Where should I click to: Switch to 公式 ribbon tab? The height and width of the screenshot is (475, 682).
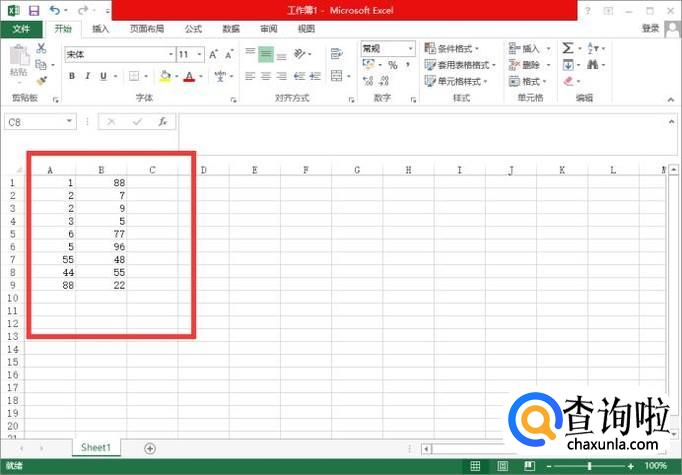point(193,29)
